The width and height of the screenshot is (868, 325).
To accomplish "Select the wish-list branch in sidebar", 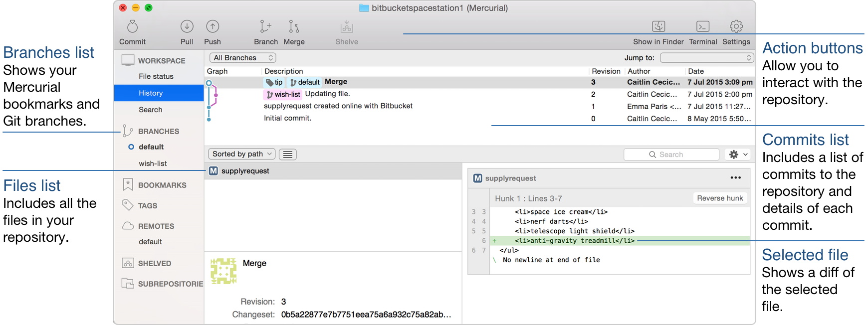I will pyautogui.click(x=153, y=163).
